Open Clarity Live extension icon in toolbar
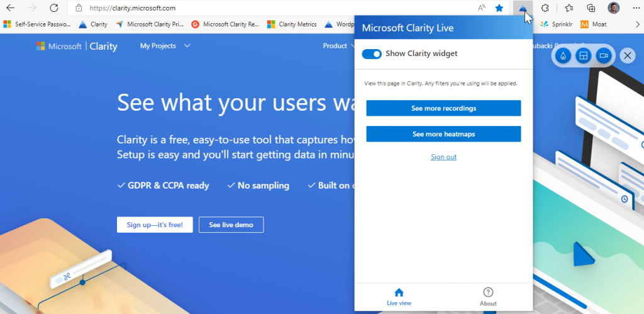 pos(523,8)
